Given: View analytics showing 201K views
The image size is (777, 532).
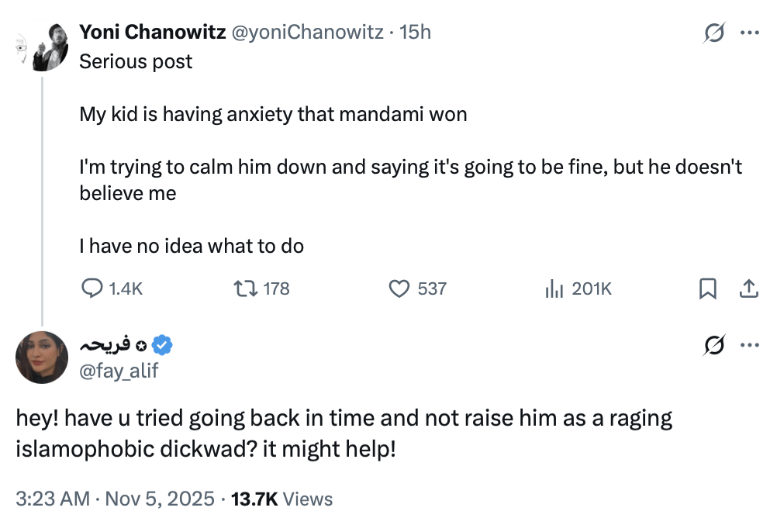Looking at the screenshot, I should pos(554,288).
